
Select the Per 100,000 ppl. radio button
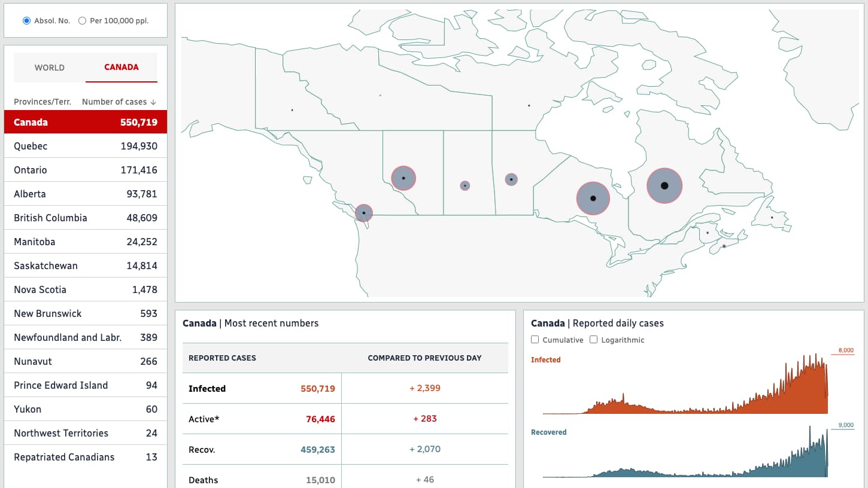click(x=81, y=20)
